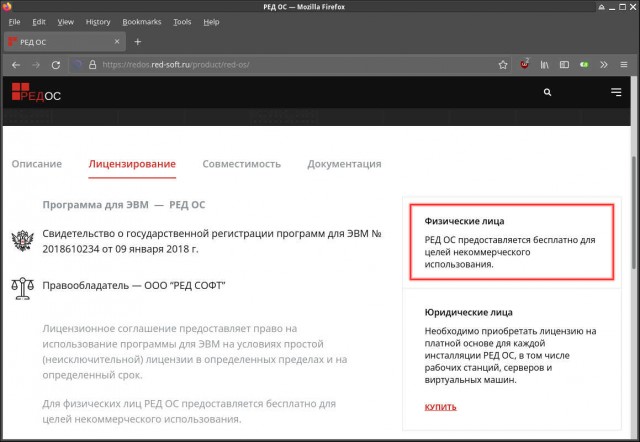Select the РЕД ОС browser tab

click(x=64, y=42)
